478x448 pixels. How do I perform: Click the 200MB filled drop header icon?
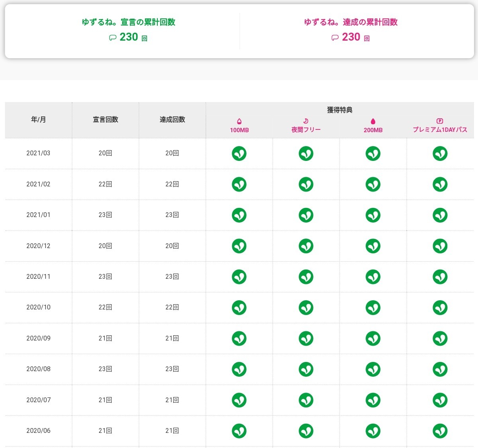(373, 121)
